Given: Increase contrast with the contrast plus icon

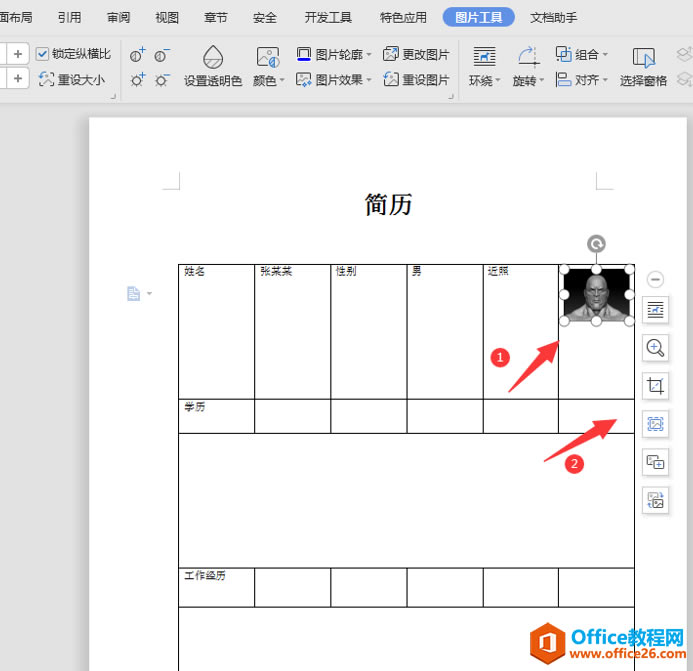Looking at the screenshot, I should pyautogui.click(x=137, y=55).
